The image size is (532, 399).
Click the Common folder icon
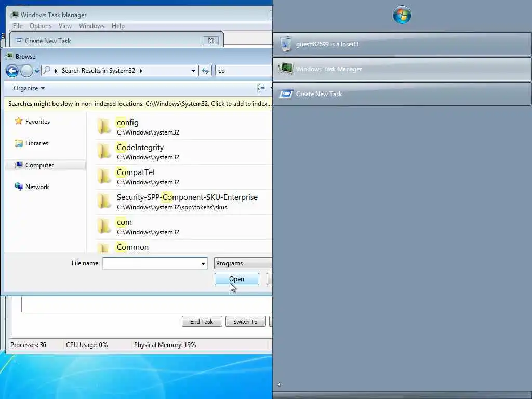click(104, 248)
